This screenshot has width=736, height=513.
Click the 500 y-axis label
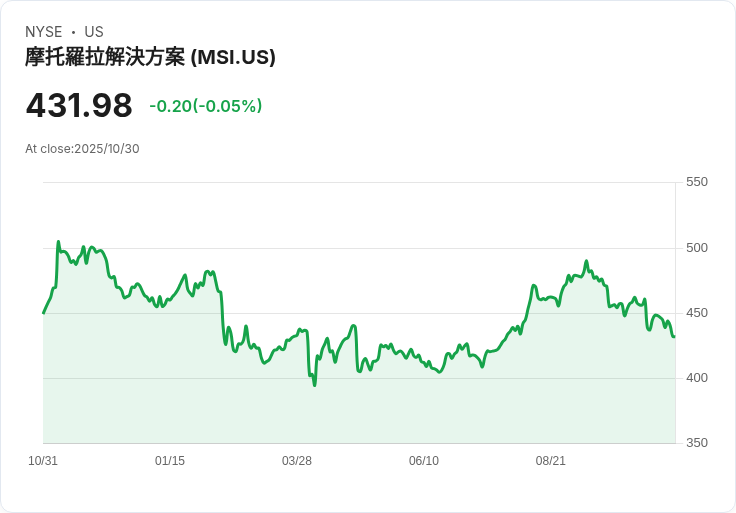tap(696, 248)
